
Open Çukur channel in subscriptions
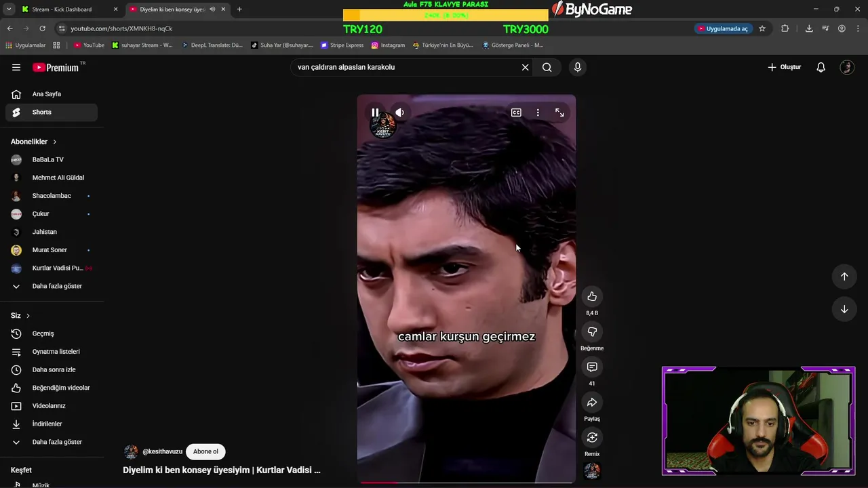52,213
